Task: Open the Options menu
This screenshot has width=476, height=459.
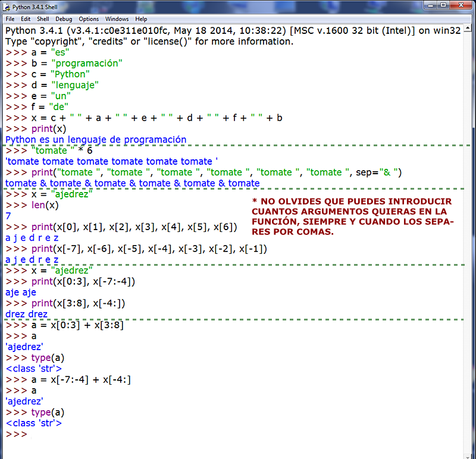Action: (x=88, y=18)
